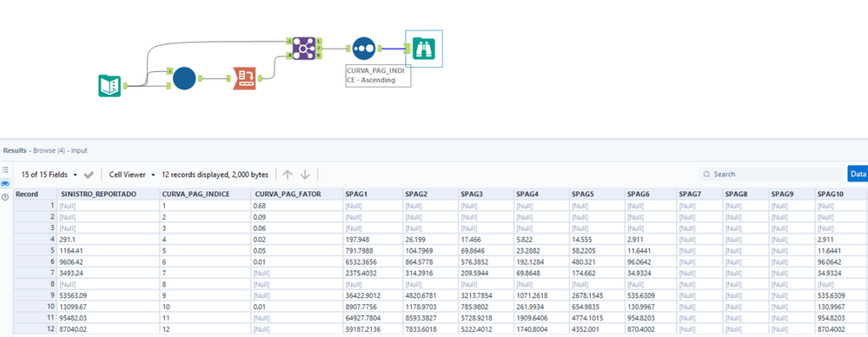Screen dimensions: 868x337
Task: Click the Sort tool annotation label
Action: 378,76
